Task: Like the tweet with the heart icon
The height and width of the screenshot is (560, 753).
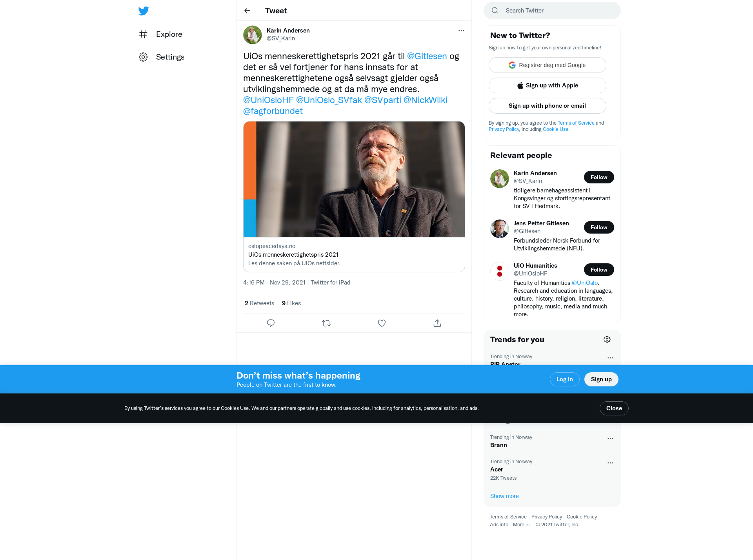Action: [382, 323]
